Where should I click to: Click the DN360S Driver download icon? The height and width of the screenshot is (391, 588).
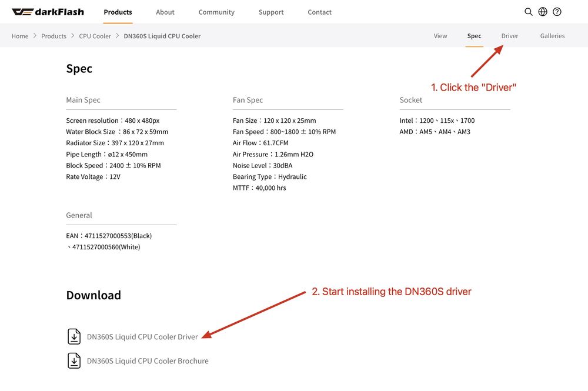point(74,336)
